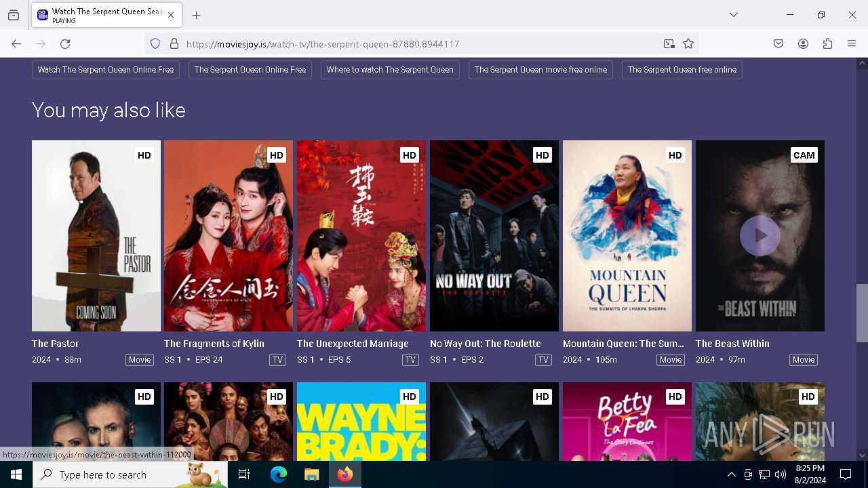868x488 pixels.
Task: Open a new tab with plus button
Action: point(196,15)
